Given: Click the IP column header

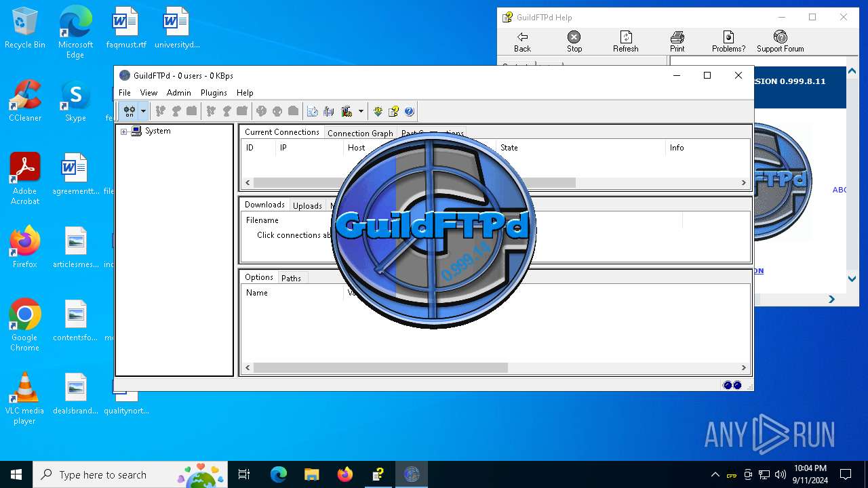Looking at the screenshot, I should click(309, 148).
